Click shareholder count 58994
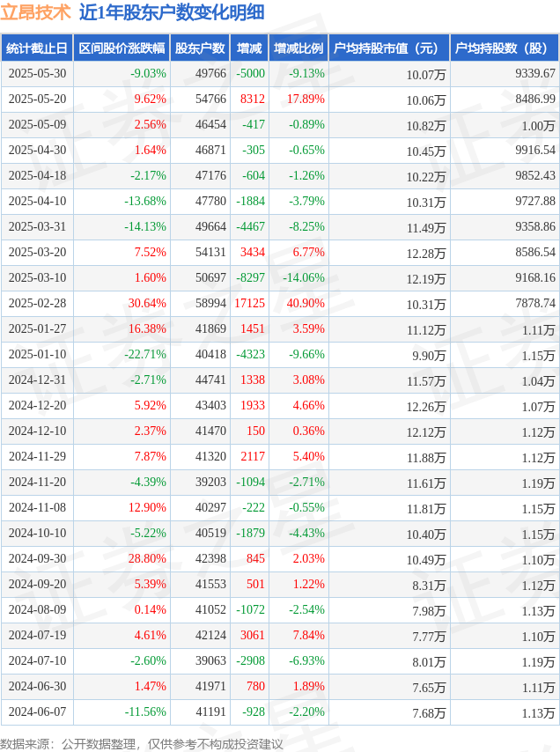This screenshot has width=560, height=752. pyautogui.click(x=210, y=304)
